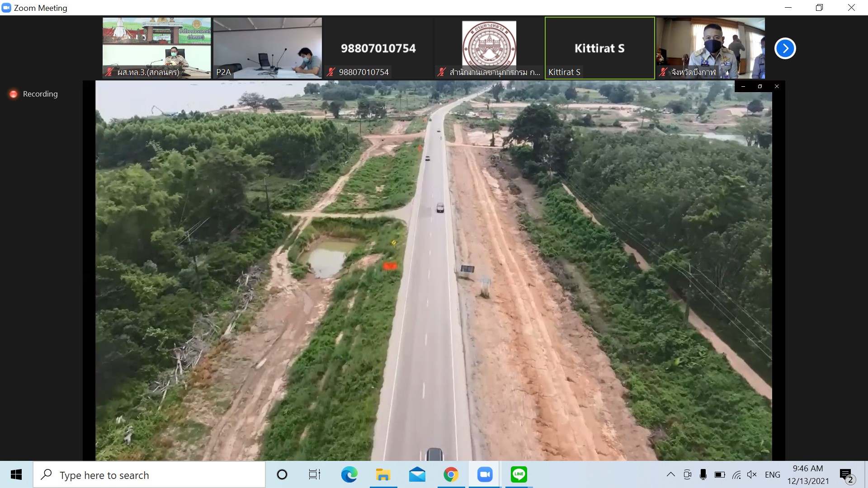The height and width of the screenshot is (488, 868).
Task: Open LINE app in taskbar
Action: pos(519,474)
